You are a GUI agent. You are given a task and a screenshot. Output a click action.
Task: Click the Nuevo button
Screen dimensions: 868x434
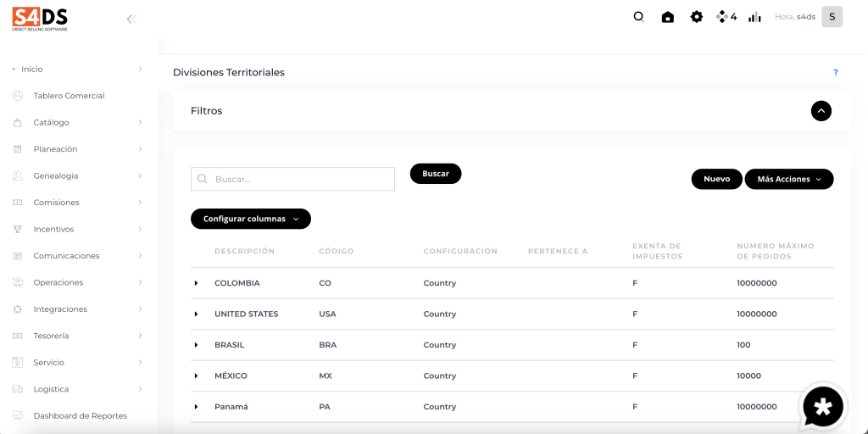716,180
